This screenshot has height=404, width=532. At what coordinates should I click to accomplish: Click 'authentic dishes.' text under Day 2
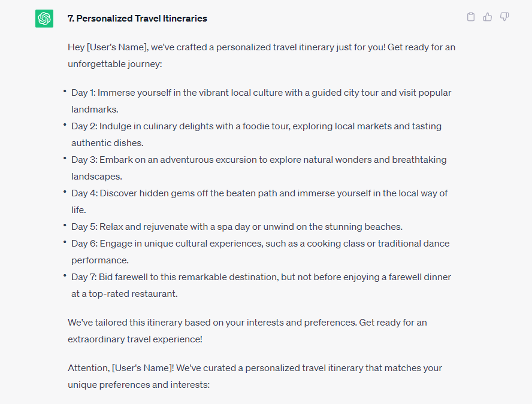(x=107, y=143)
